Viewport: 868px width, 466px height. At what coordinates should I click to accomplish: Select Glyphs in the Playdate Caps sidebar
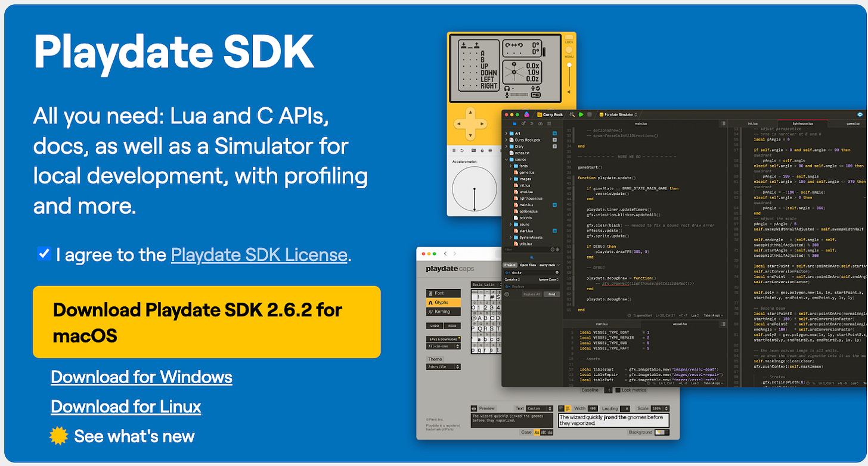pos(444,303)
